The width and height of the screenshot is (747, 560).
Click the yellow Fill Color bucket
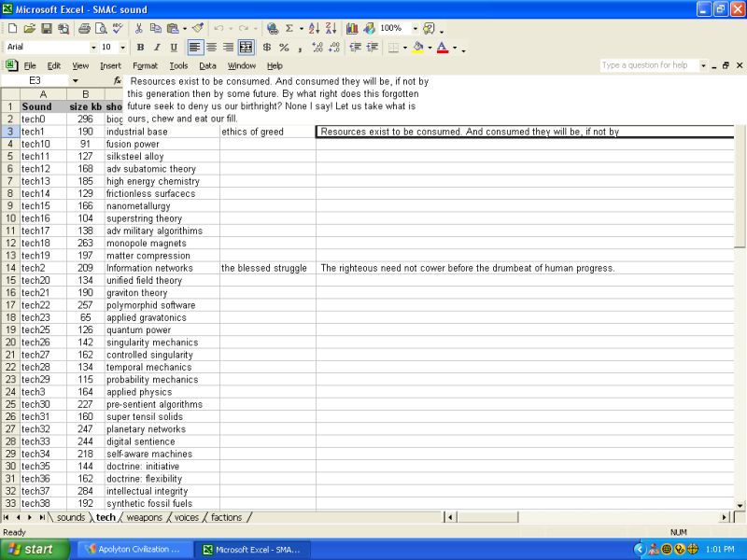click(417, 48)
